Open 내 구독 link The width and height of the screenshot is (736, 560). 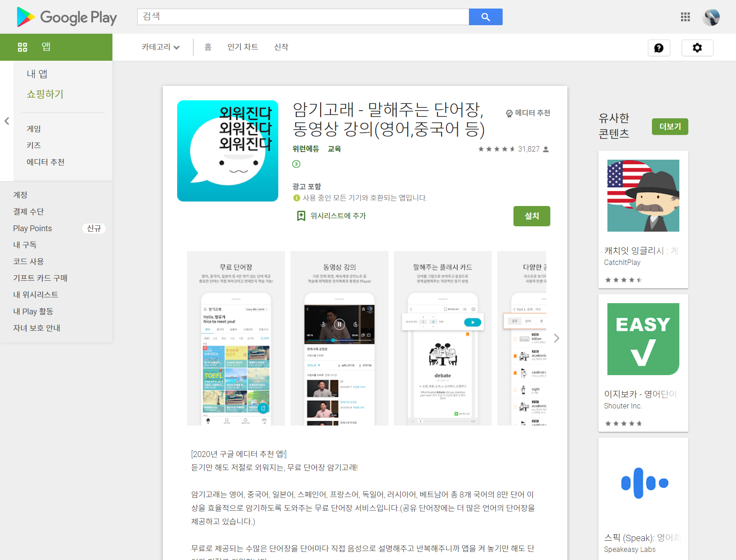click(25, 245)
